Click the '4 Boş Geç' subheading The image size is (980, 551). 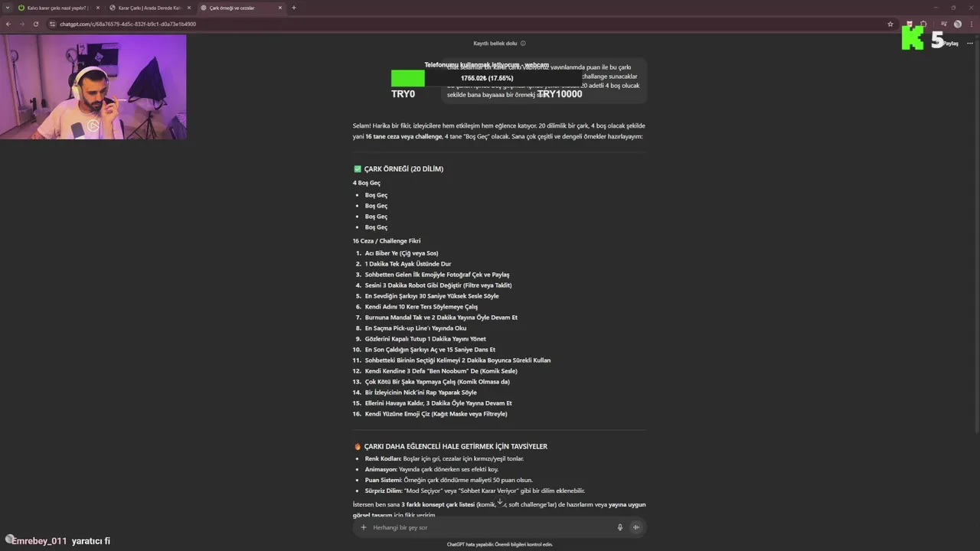click(367, 183)
